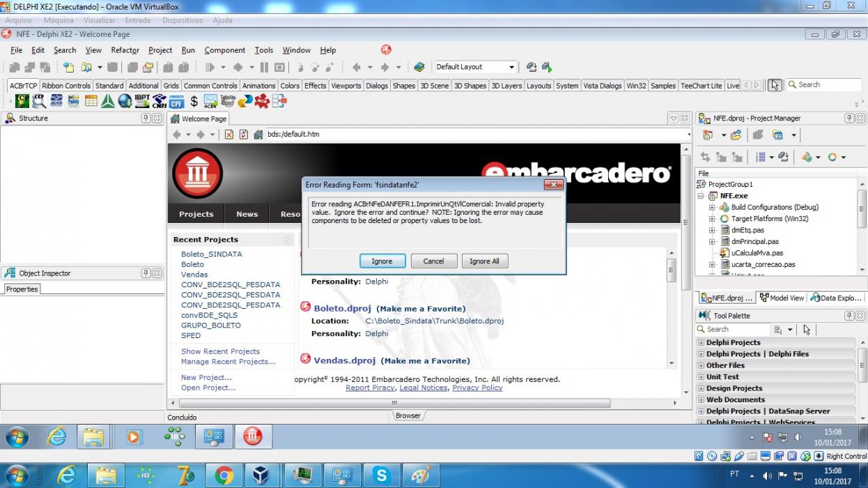Pick the CNPJ consultation component icon

click(x=160, y=101)
